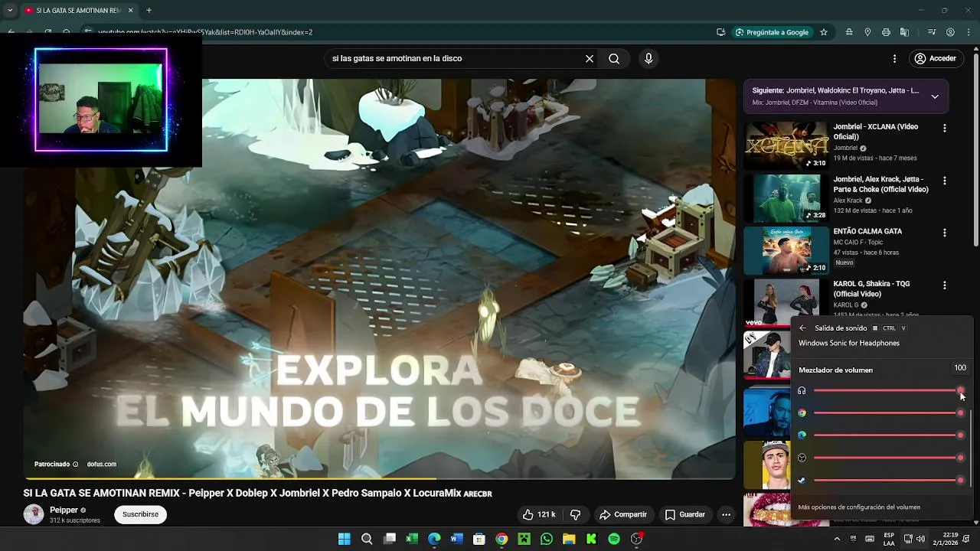The height and width of the screenshot is (551, 980).
Task: Expand the Siguiente mix playlist chevron
Action: tap(935, 96)
